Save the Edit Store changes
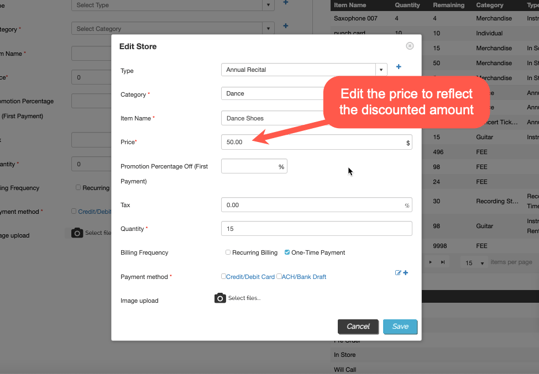The image size is (539, 374). [400, 327]
